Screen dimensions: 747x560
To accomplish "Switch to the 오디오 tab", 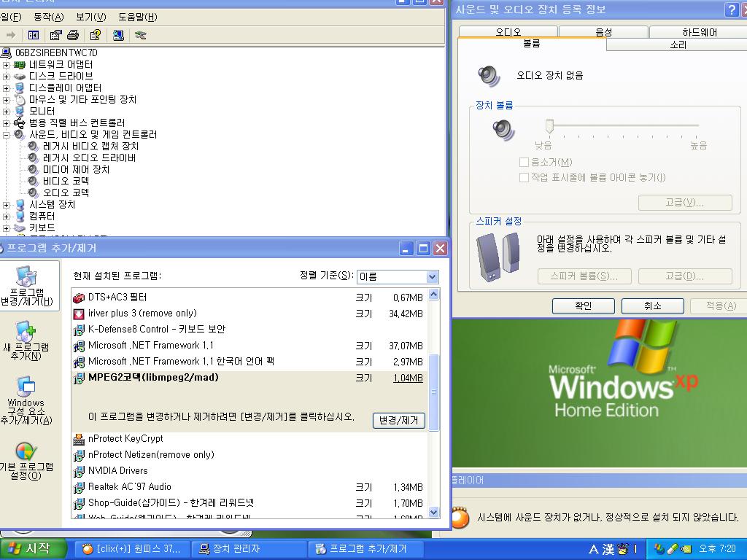I will [x=508, y=32].
